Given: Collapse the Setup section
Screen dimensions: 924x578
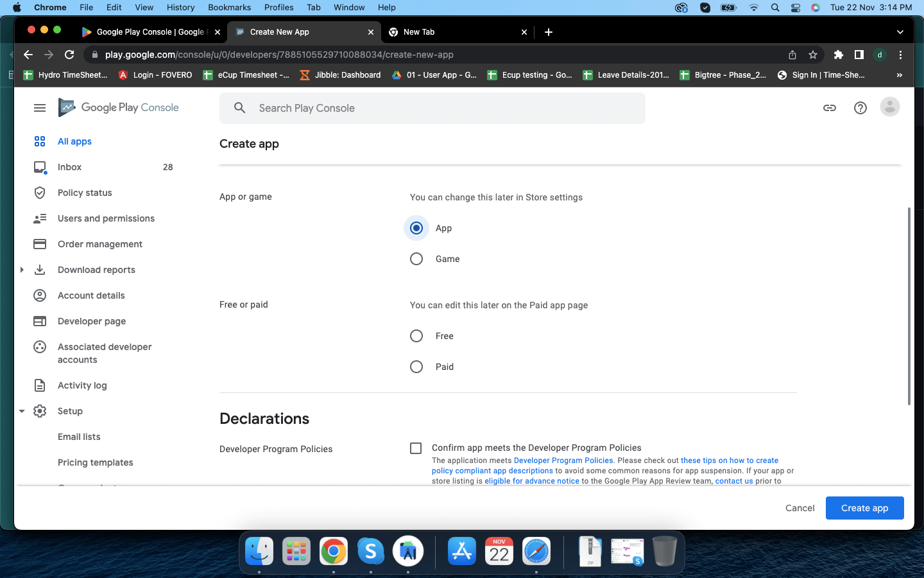Looking at the screenshot, I should click(22, 411).
